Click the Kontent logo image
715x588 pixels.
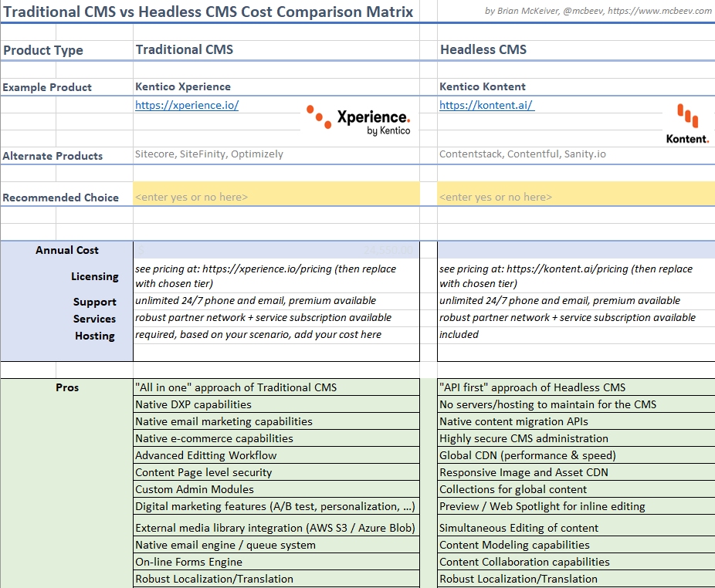click(x=687, y=123)
